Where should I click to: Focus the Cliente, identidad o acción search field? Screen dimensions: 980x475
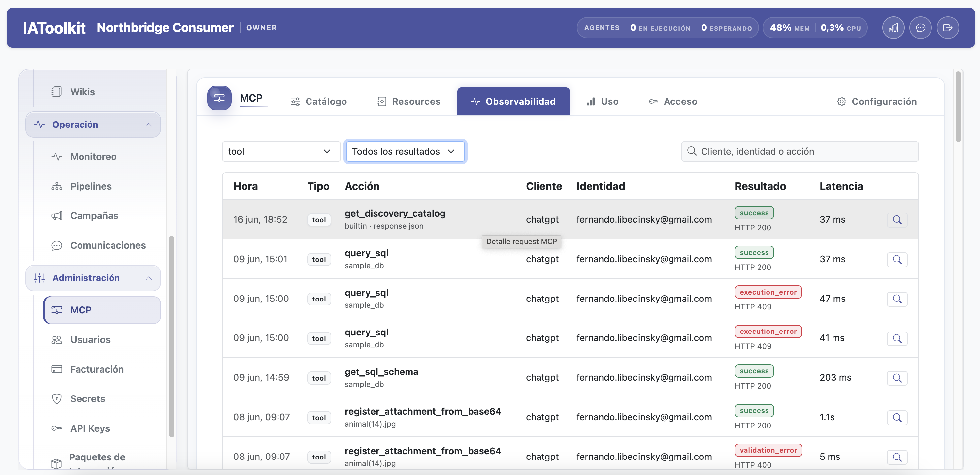coord(800,151)
